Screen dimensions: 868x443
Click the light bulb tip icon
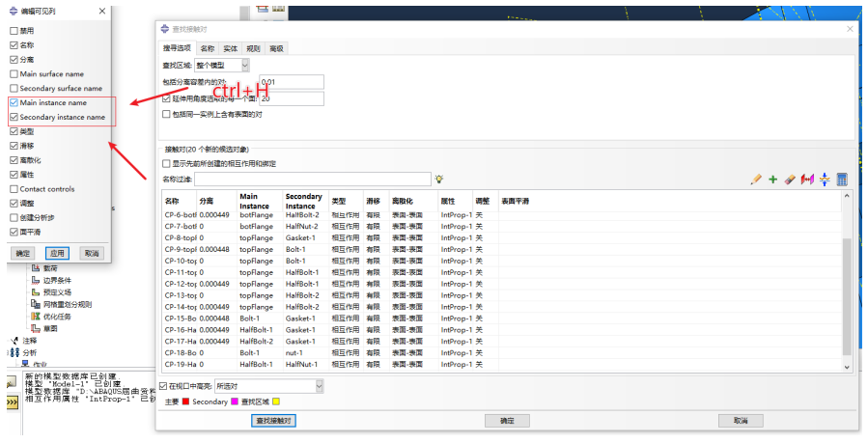439,180
